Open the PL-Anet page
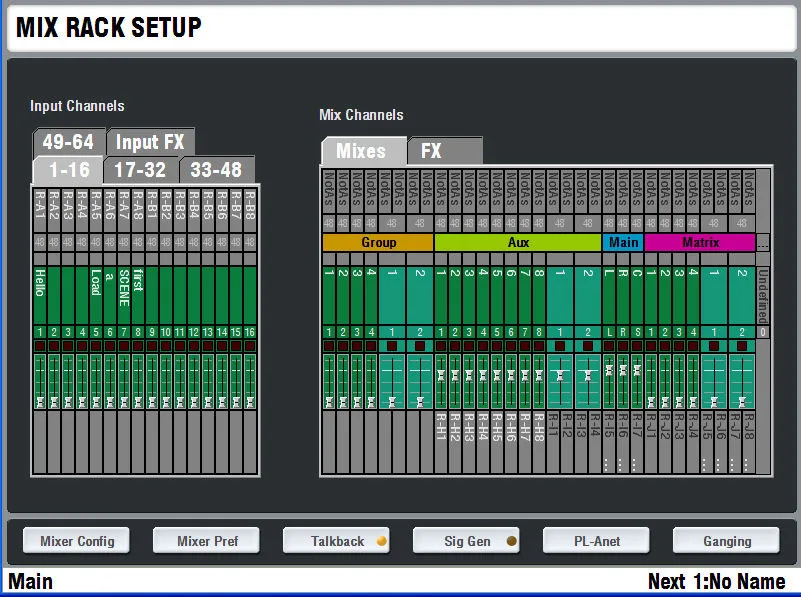 [596, 541]
